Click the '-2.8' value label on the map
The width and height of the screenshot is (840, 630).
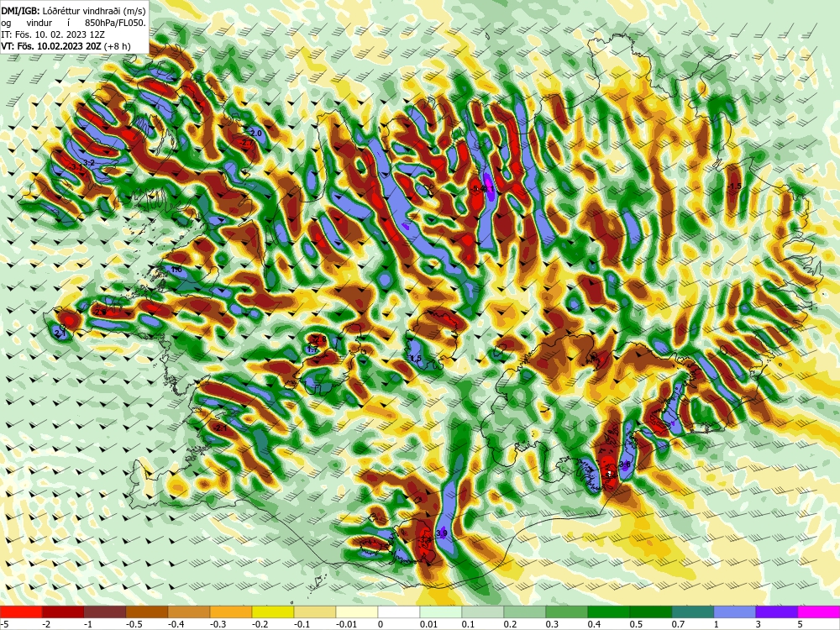pyautogui.click(x=319, y=339)
